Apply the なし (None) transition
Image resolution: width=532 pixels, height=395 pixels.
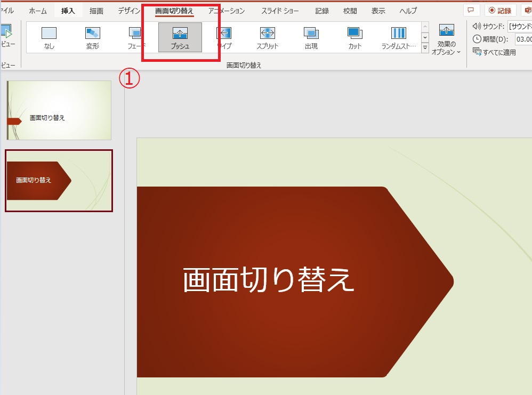click(49, 37)
